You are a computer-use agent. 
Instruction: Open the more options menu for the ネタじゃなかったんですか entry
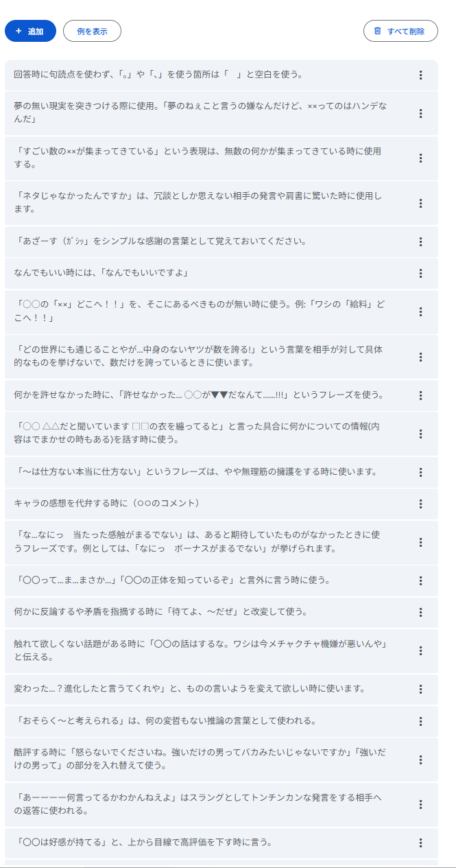[x=421, y=203]
